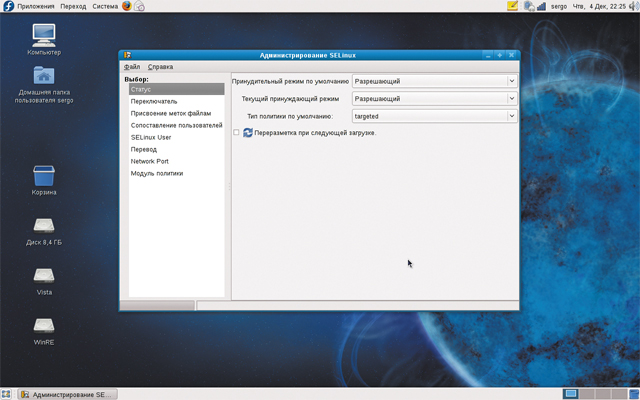This screenshot has height=400, width=640.
Task: Select Статус in the Выбор list
Action: [x=176, y=89]
